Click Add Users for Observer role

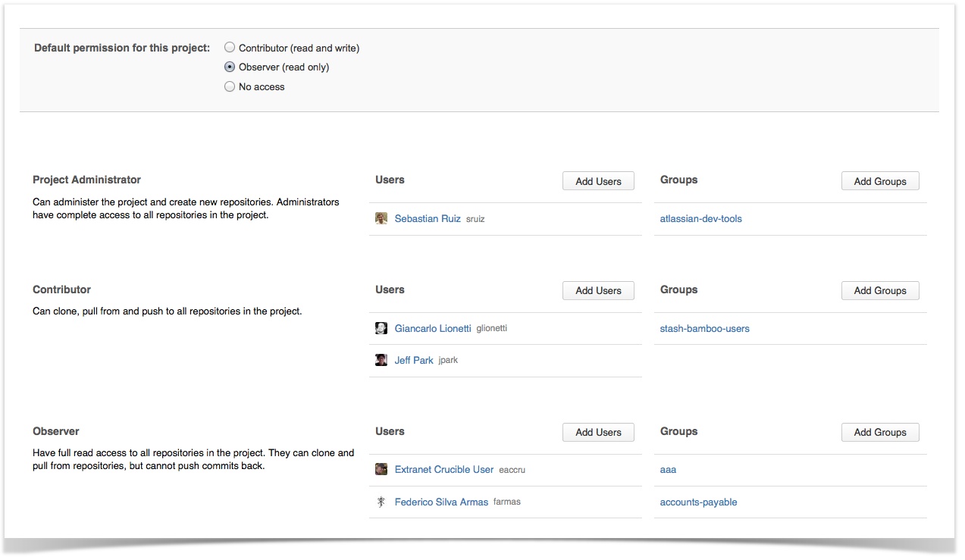point(597,432)
